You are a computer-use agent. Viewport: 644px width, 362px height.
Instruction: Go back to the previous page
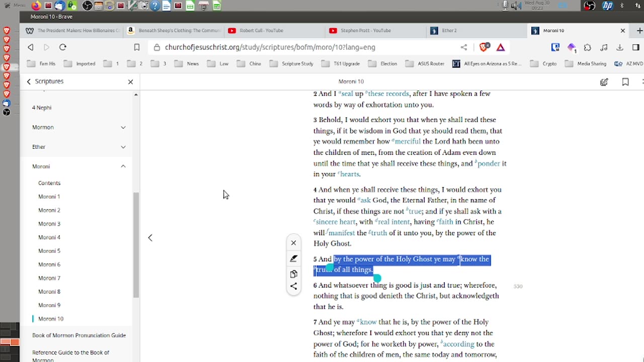pos(31,47)
